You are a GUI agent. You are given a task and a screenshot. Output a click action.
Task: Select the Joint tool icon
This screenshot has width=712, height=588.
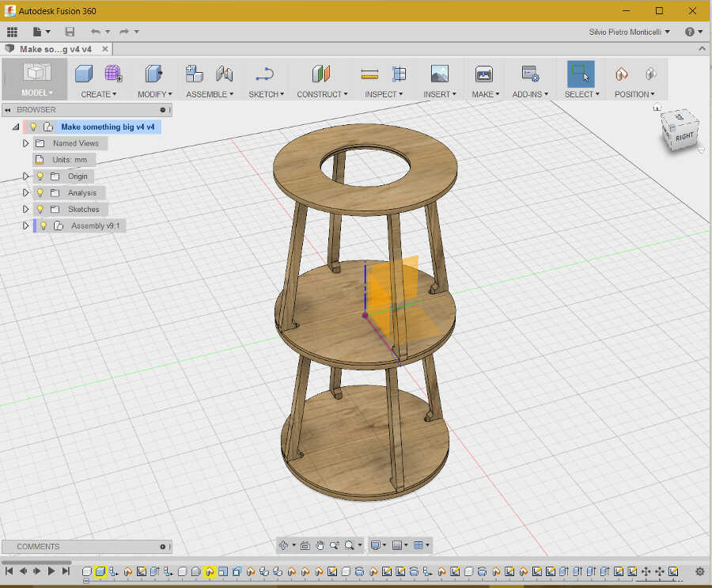(x=225, y=74)
